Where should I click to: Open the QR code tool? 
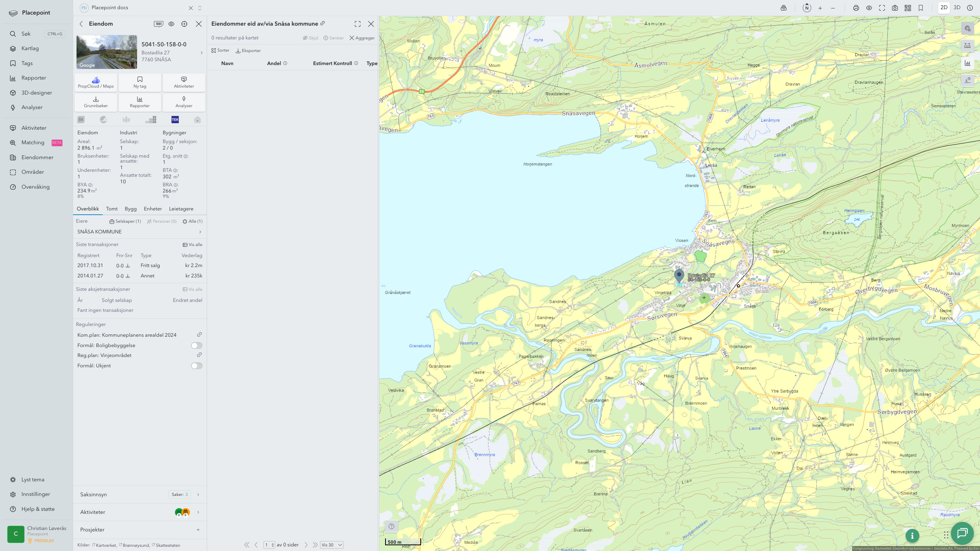coord(908,8)
